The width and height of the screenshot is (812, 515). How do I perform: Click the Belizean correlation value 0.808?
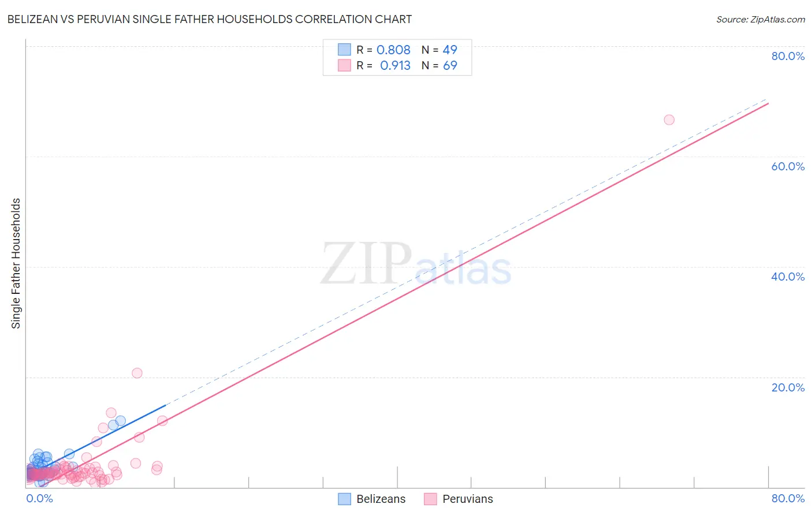coord(393,50)
